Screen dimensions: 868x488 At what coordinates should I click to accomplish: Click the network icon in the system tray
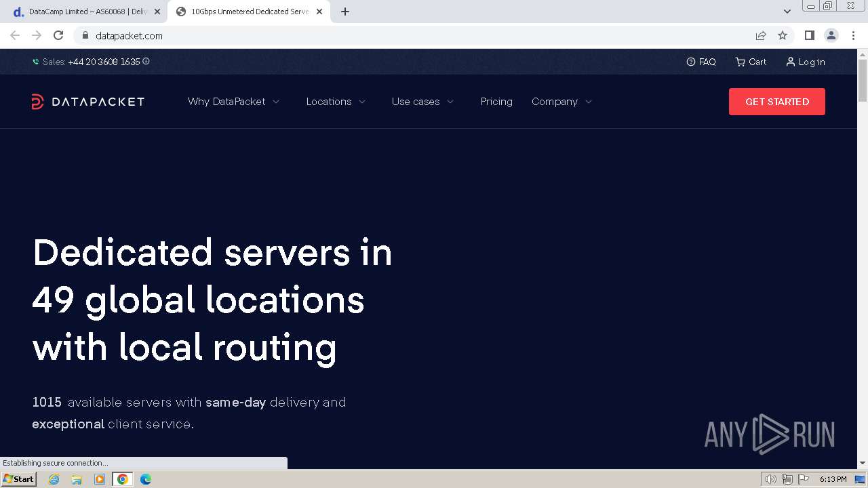pyautogui.click(x=787, y=479)
